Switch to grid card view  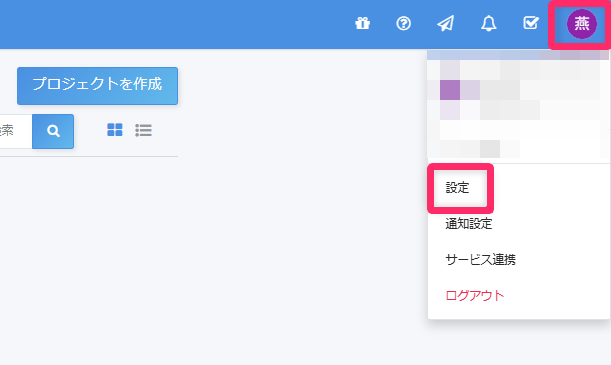115,130
